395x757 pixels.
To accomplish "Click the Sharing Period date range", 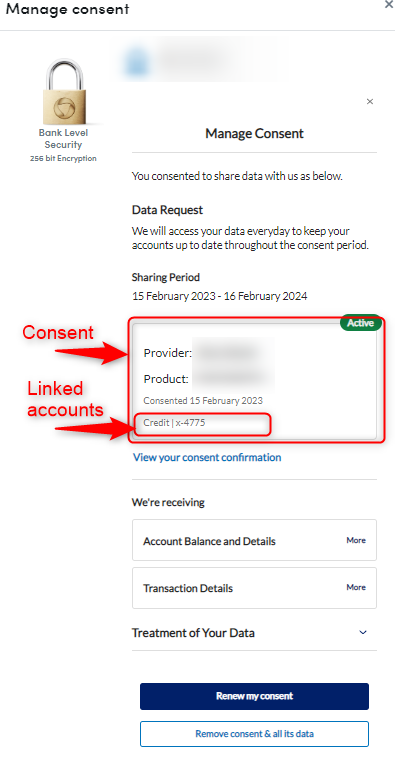I will coord(220,296).
